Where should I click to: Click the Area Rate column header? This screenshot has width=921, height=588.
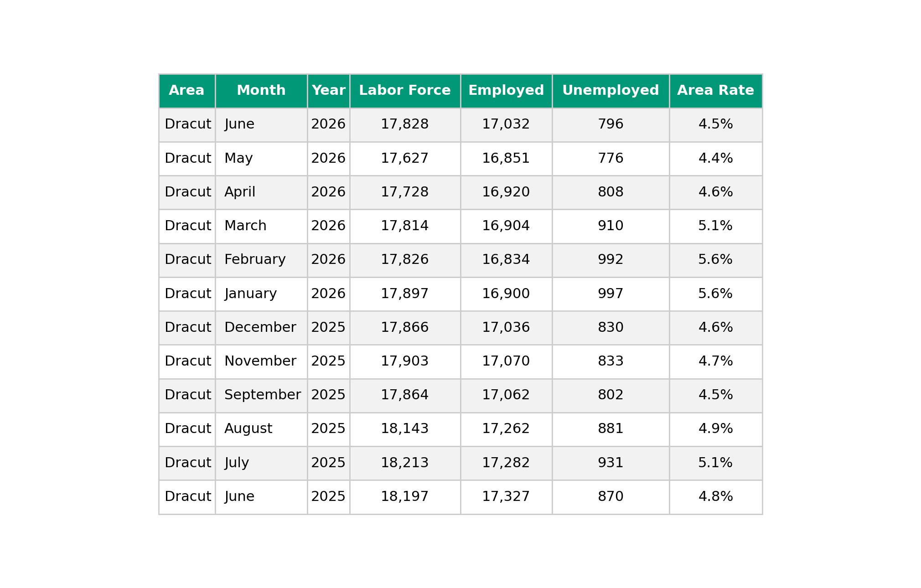[715, 91]
